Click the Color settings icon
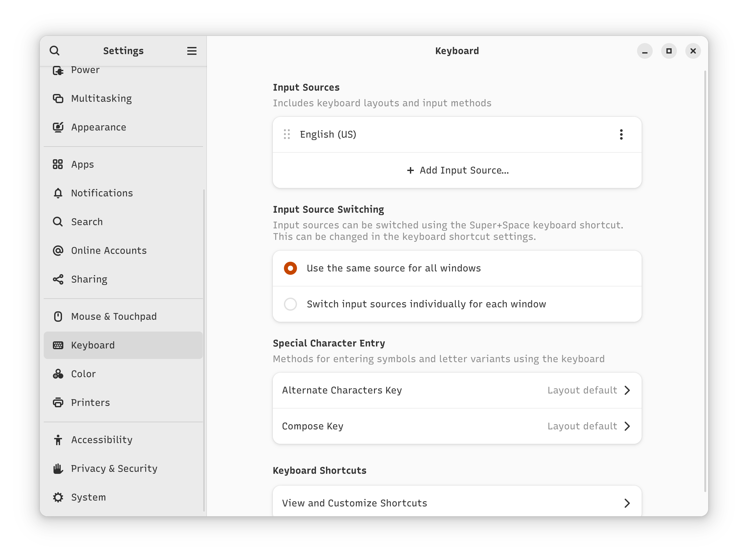The height and width of the screenshot is (560, 748). 58,374
